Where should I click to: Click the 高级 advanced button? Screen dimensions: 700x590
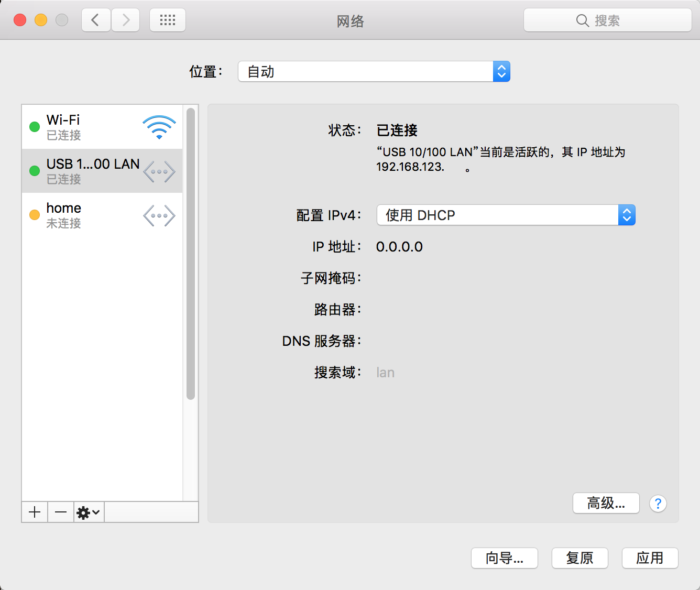[x=606, y=503]
